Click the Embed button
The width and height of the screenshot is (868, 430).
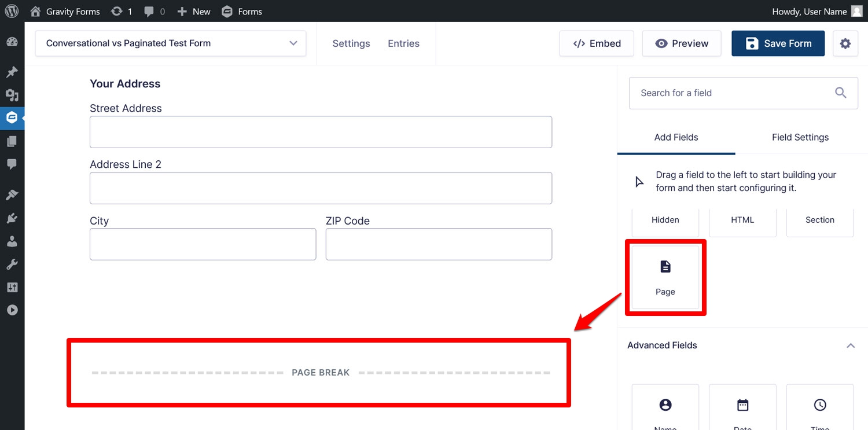coord(597,43)
